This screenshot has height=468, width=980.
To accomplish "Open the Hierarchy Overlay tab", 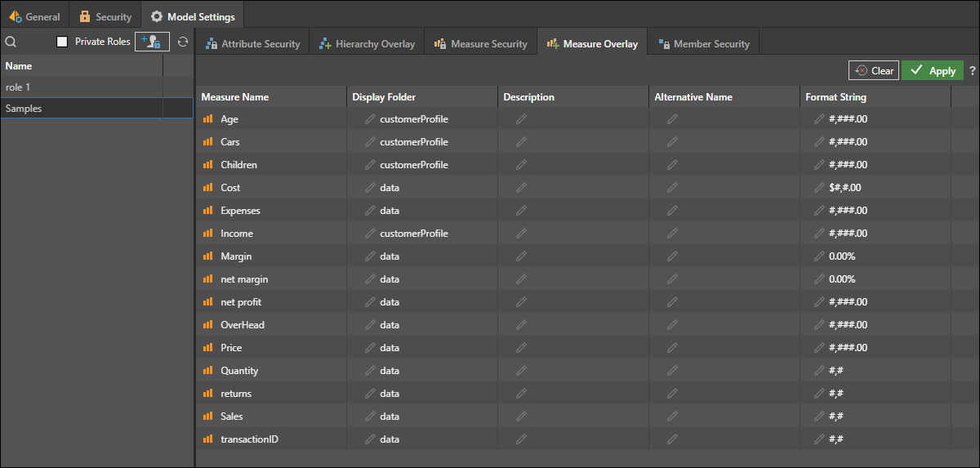I will pos(367,44).
